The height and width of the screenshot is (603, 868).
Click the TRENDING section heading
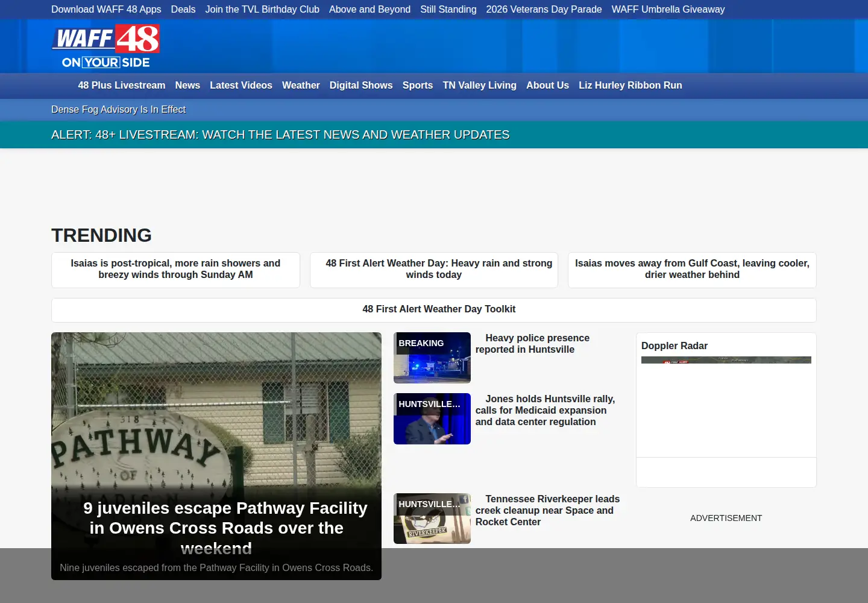[x=101, y=235]
